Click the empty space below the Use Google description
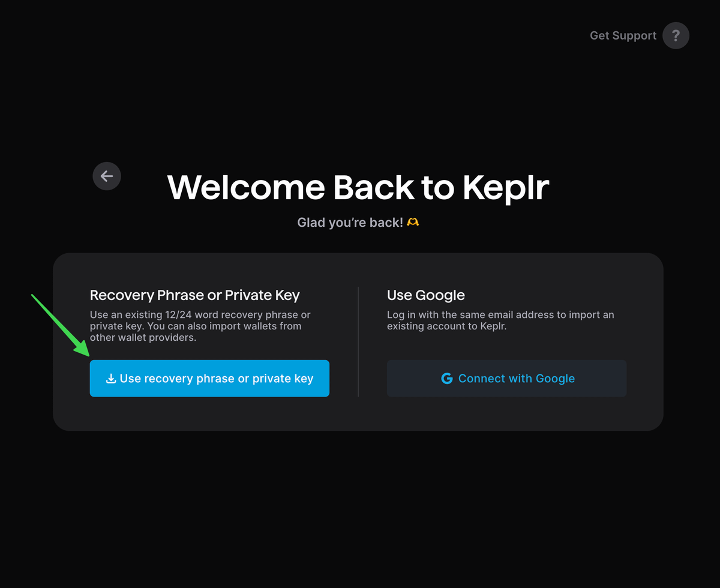This screenshot has height=588, width=720. 506,346
